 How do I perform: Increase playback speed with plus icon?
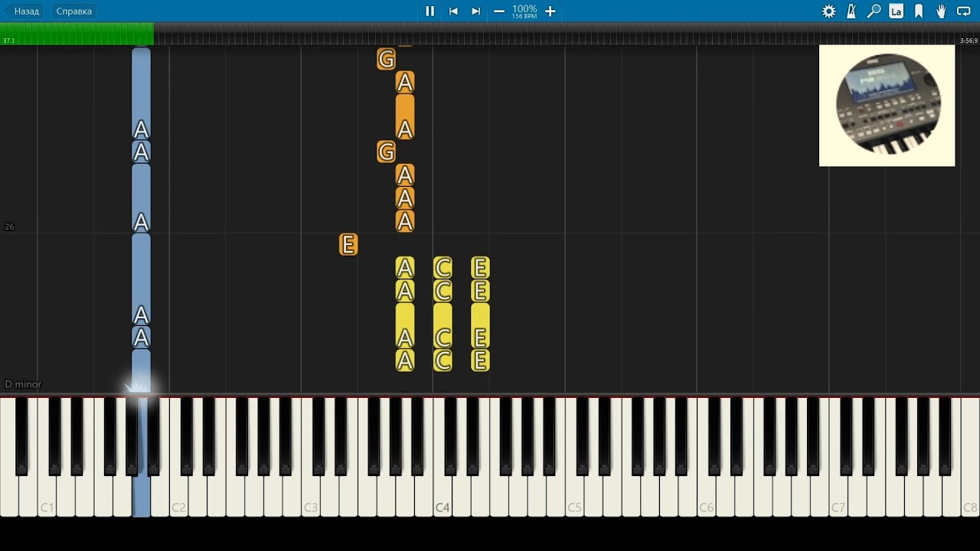[x=550, y=11]
